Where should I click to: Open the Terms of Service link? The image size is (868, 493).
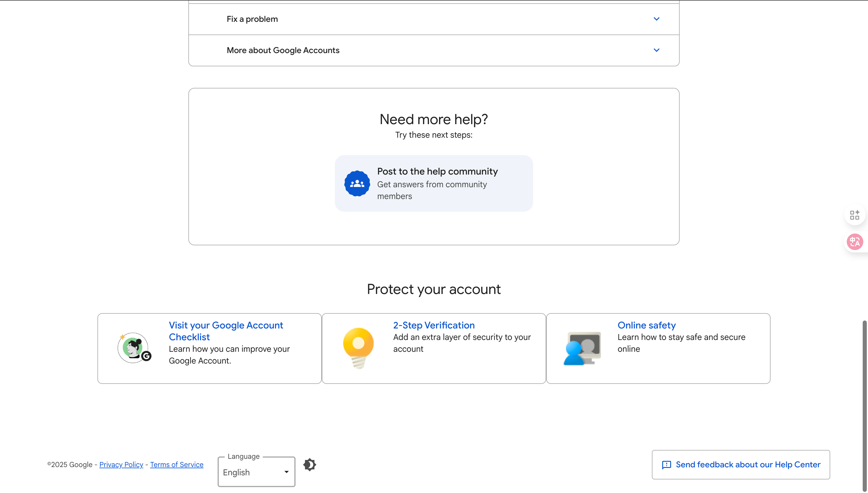click(x=177, y=465)
